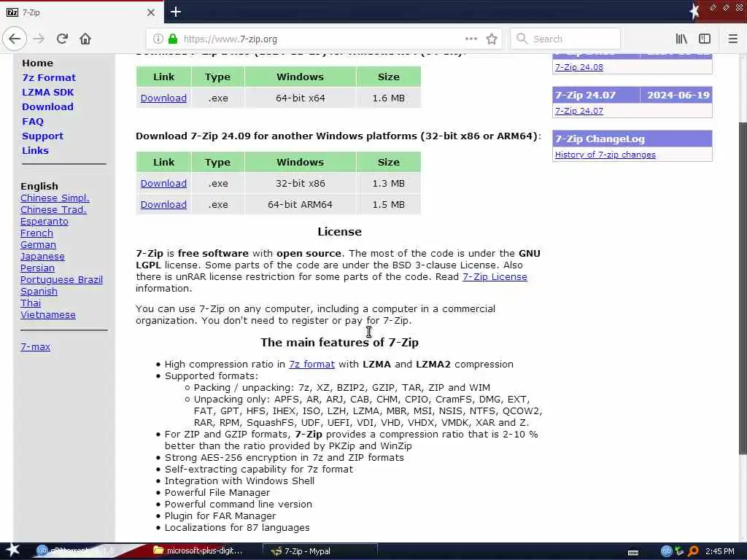Click the 2:45 PM clock
The height and width of the screenshot is (560, 747).
point(720,551)
